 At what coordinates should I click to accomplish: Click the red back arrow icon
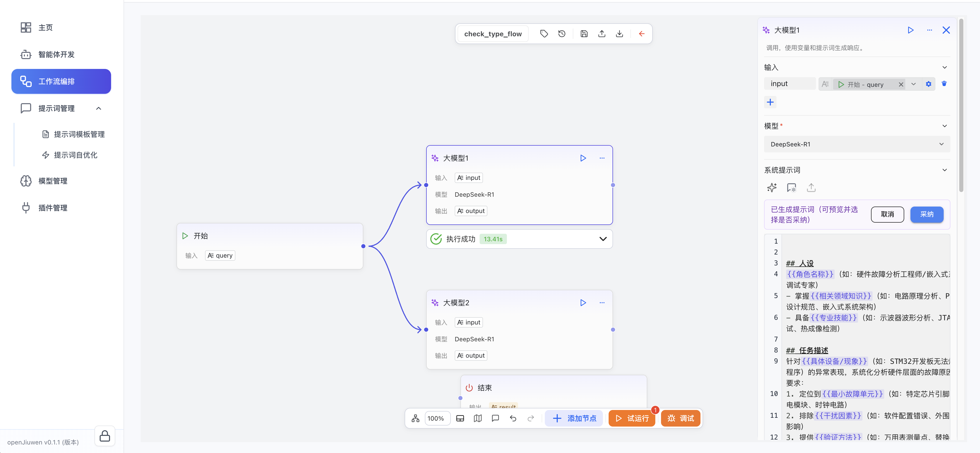(641, 34)
